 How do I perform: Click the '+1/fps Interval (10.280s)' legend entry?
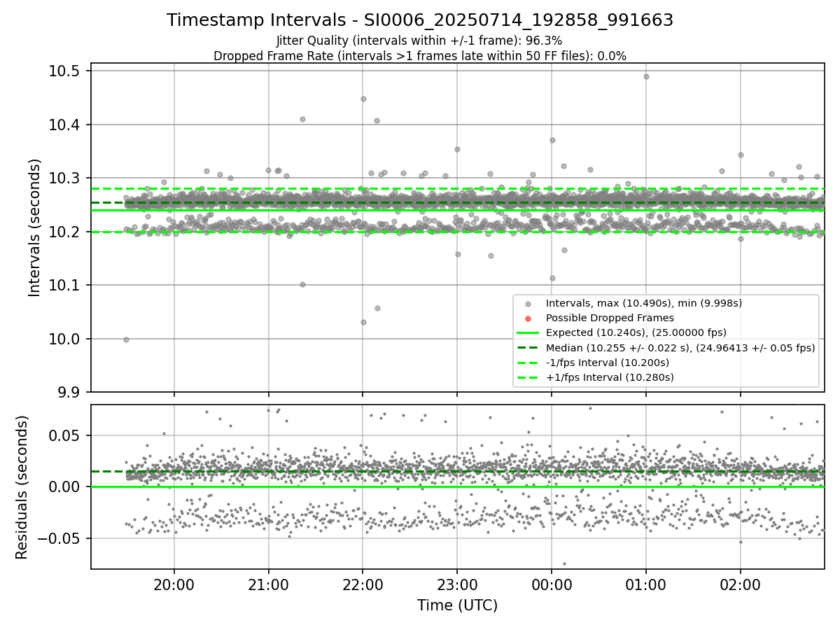click(610, 377)
